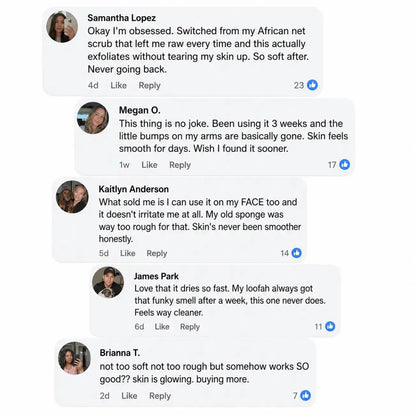Image resolution: width=416 pixels, height=419 pixels.
Task: Open the Kaitlyn Anderson name link
Action: [x=134, y=189]
